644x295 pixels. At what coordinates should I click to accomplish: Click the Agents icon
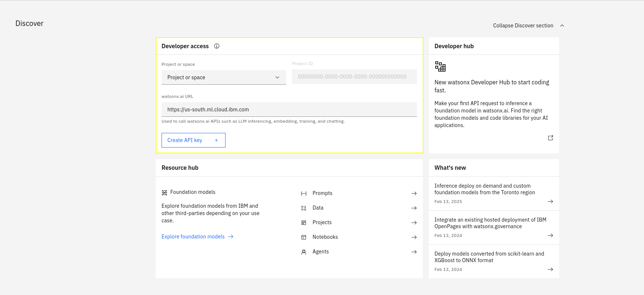pyautogui.click(x=304, y=252)
